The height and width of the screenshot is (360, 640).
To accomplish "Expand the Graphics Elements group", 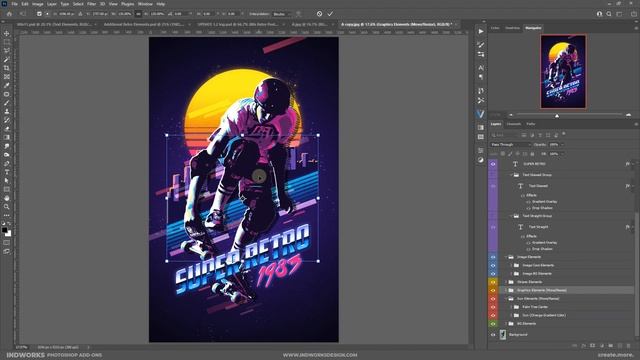I will point(506,290).
